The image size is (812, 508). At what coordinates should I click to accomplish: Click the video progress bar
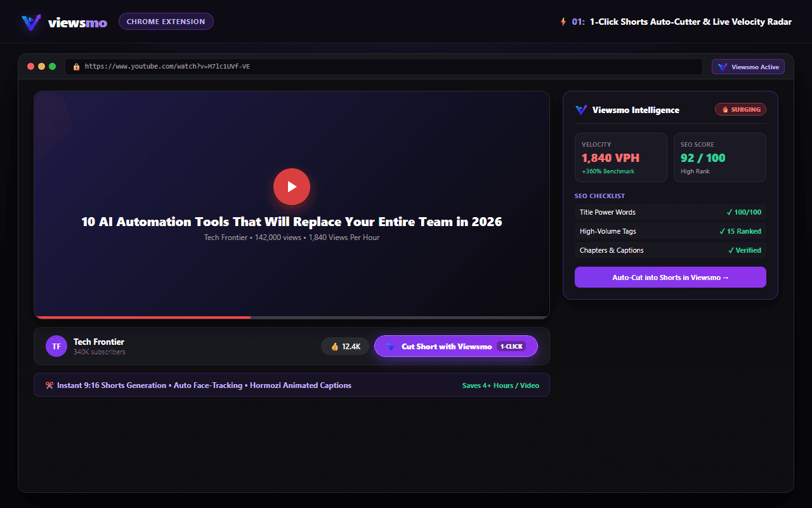tap(292, 317)
